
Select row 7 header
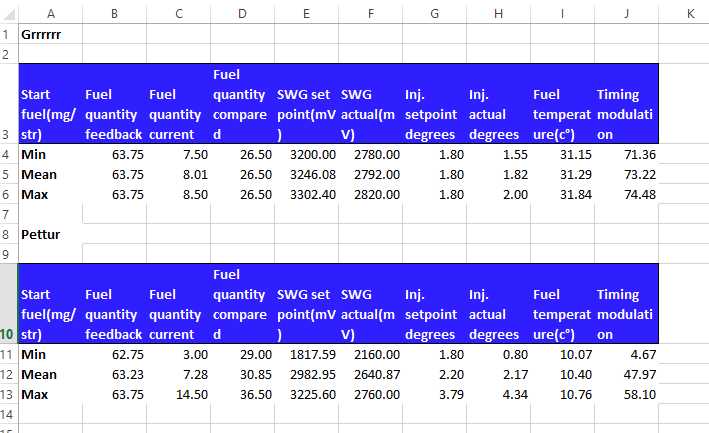point(9,214)
